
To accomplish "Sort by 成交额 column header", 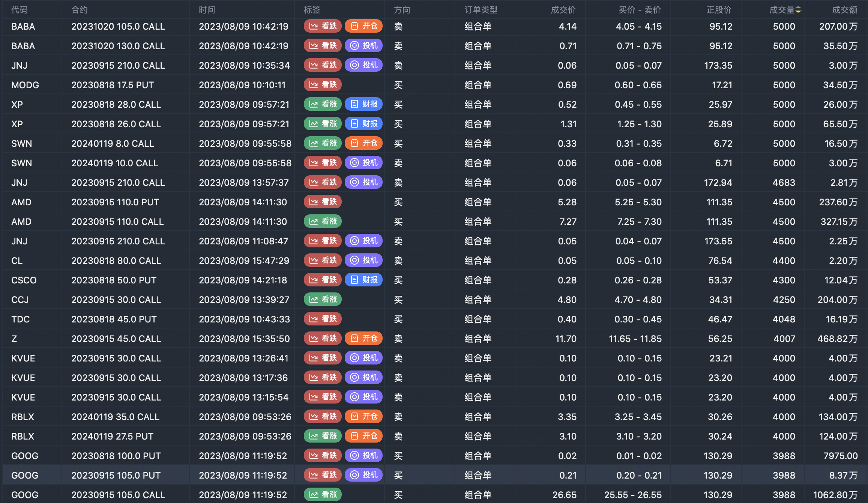I will [x=844, y=10].
